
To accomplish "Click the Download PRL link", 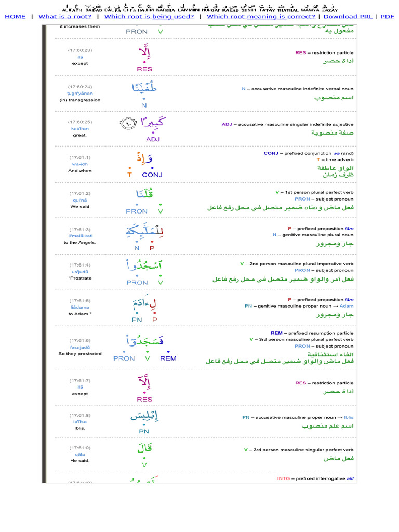I will [348, 17].
